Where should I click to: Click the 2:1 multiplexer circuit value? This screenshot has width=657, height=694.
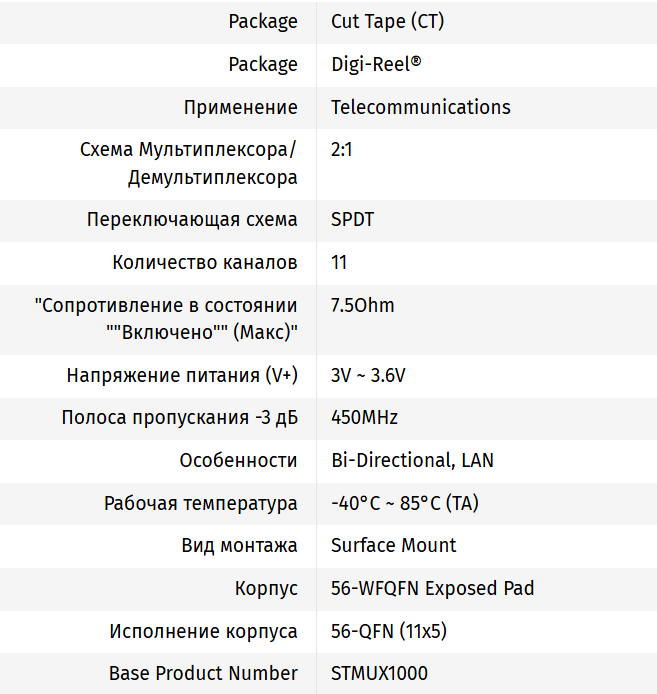coord(341,150)
